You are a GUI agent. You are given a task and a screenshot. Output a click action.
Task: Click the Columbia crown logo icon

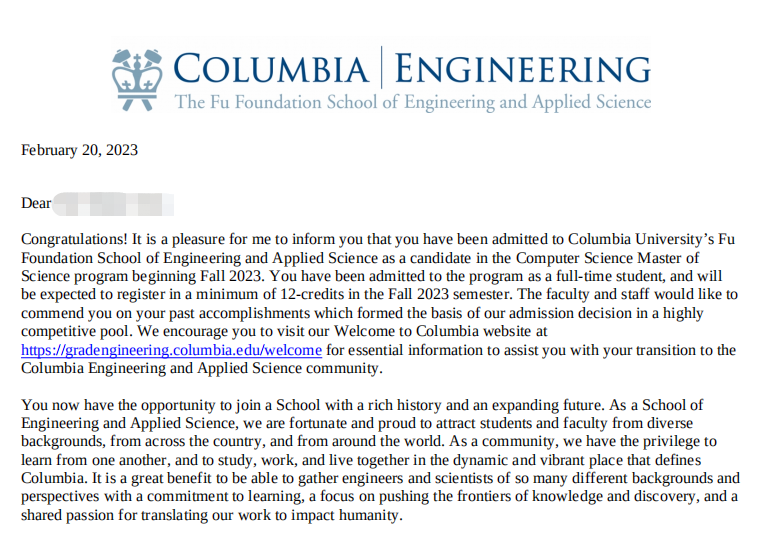137,79
